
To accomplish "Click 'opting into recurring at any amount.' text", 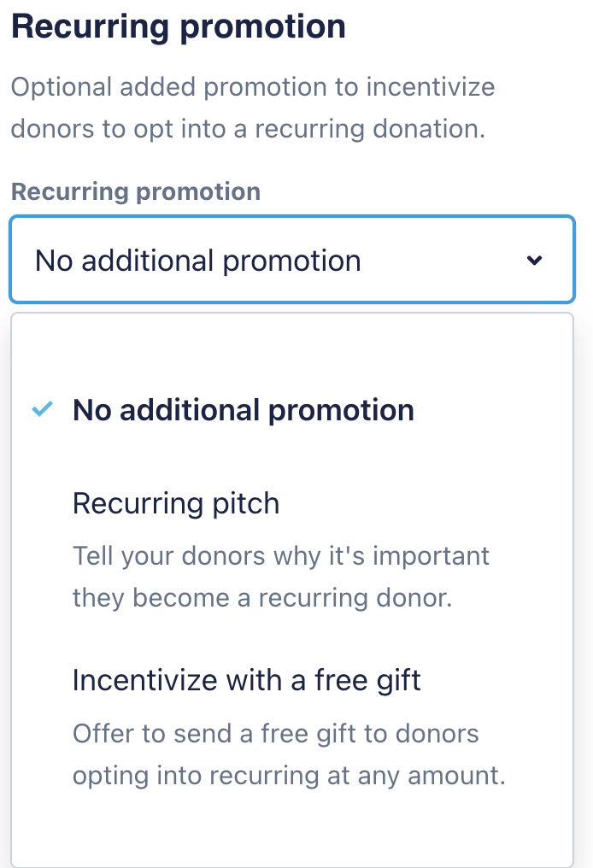I will click(289, 776).
